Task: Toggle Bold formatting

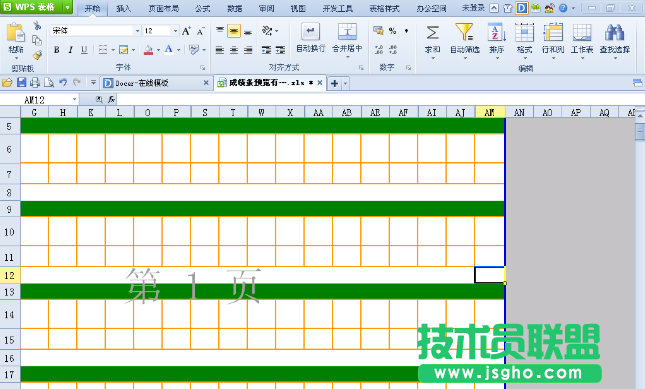Action: (x=57, y=50)
